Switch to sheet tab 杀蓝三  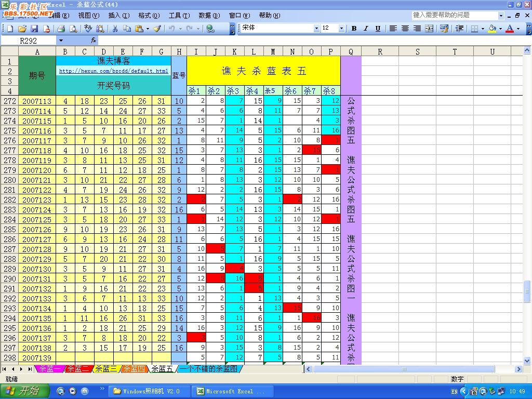click(106, 369)
